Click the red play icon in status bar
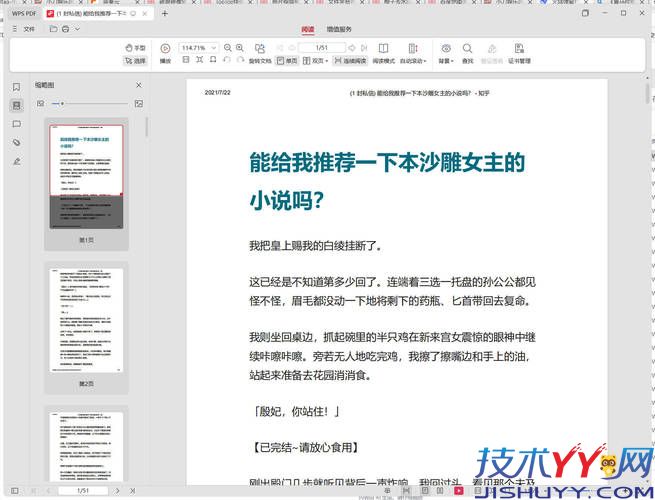Screen dimensions: 655x500 [459, 490]
